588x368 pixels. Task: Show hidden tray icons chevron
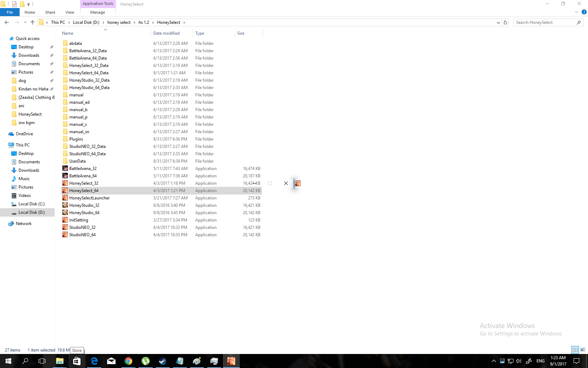point(494,361)
